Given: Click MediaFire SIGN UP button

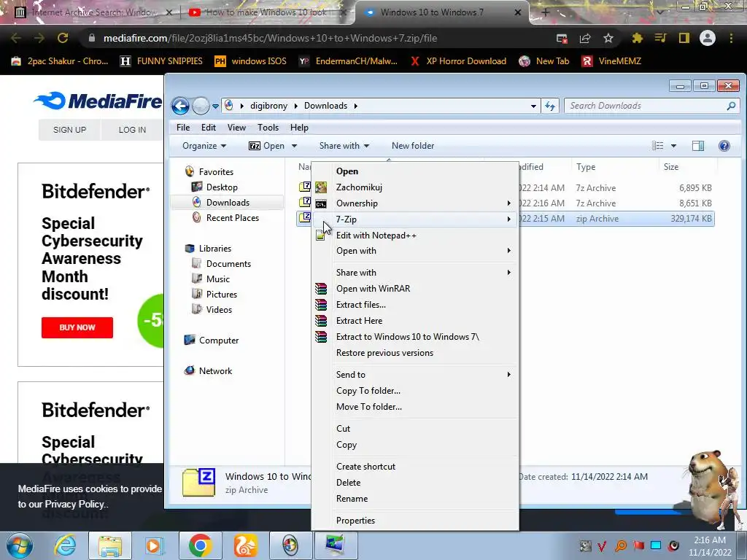Looking at the screenshot, I should 69,130.
